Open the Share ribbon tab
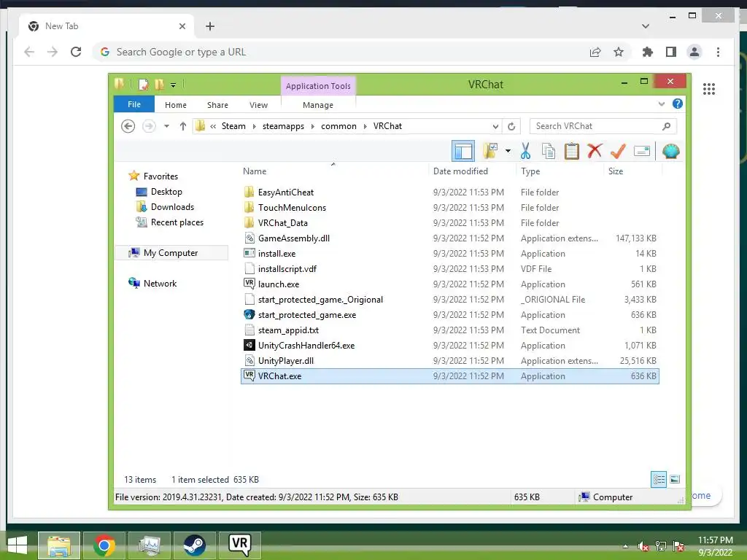The image size is (747, 560). coord(217,105)
